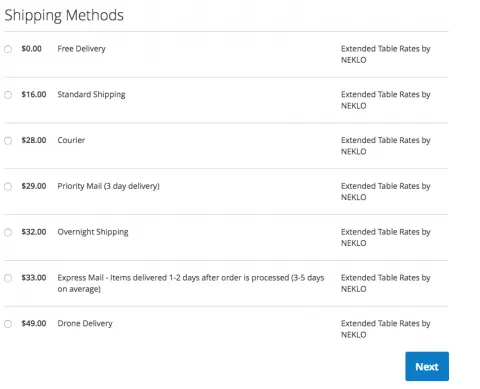The height and width of the screenshot is (389, 480).
Task: Click the Express Mail description text
Action: tap(191, 283)
